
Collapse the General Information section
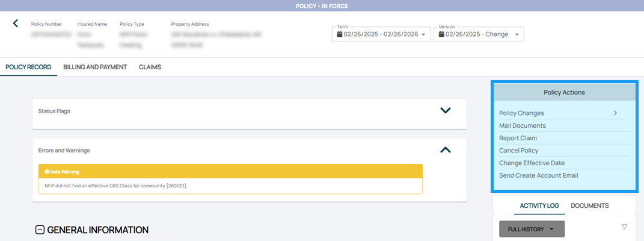[x=40, y=230]
